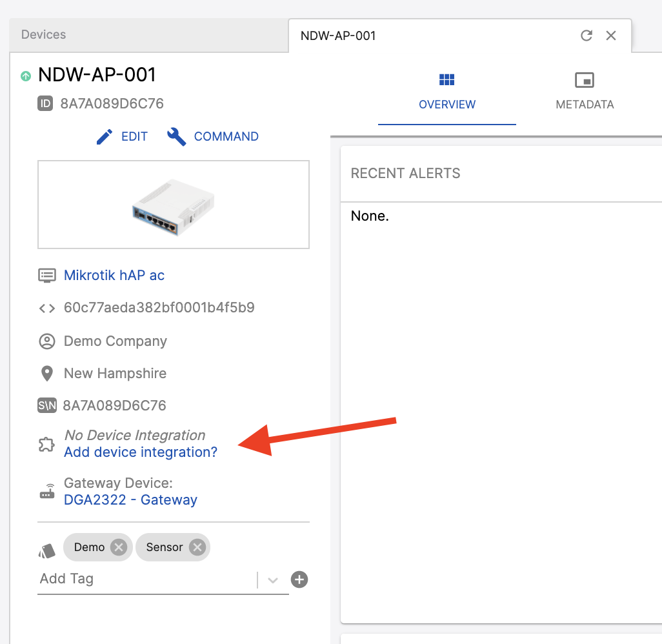Click the code brackets icon
662x644 pixels.
[47, 308]
